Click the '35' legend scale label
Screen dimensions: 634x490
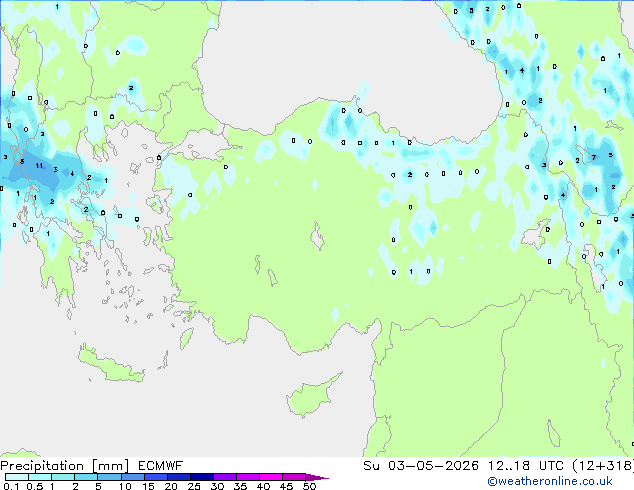240,486
